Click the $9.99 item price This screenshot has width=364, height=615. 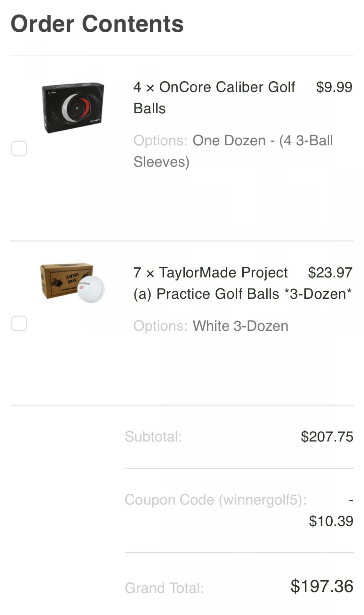334,87
